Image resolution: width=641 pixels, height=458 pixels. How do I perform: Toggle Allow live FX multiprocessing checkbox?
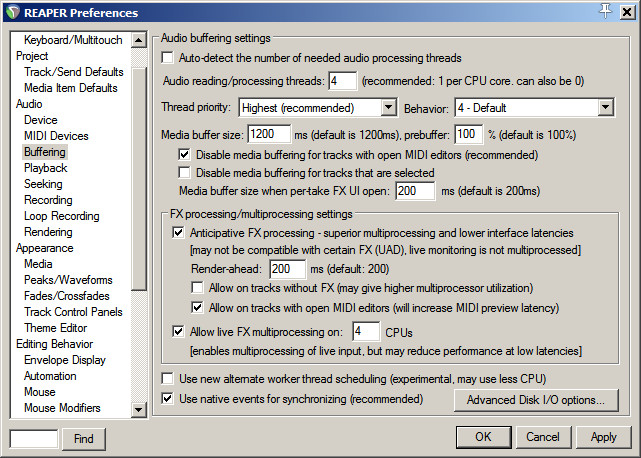[178, 331]
